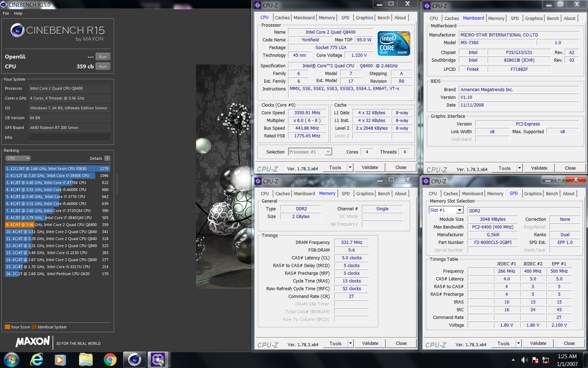This screenshot has width=588, height=368.
Task: Switch to Cinebench taskbar icon
Action: [x=135, y=360]
